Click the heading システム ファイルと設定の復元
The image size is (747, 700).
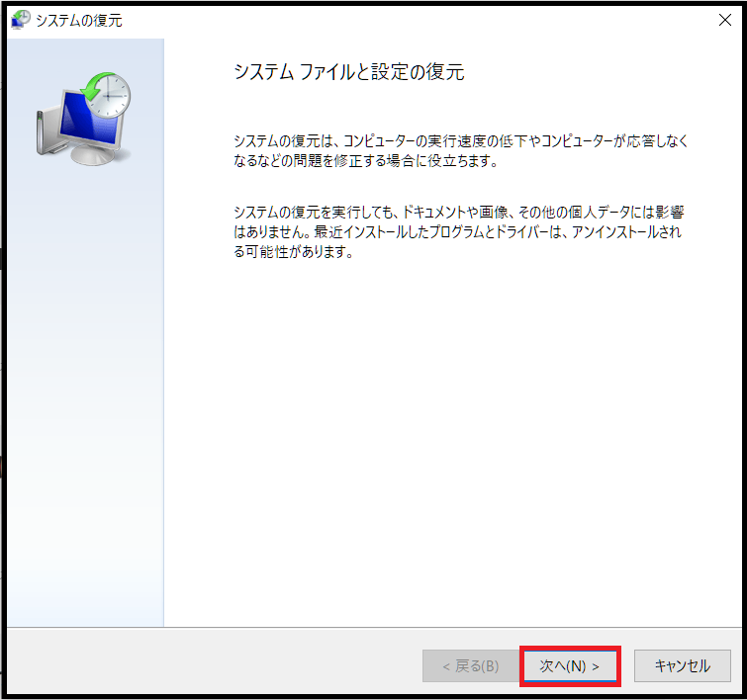pos(348,72)
